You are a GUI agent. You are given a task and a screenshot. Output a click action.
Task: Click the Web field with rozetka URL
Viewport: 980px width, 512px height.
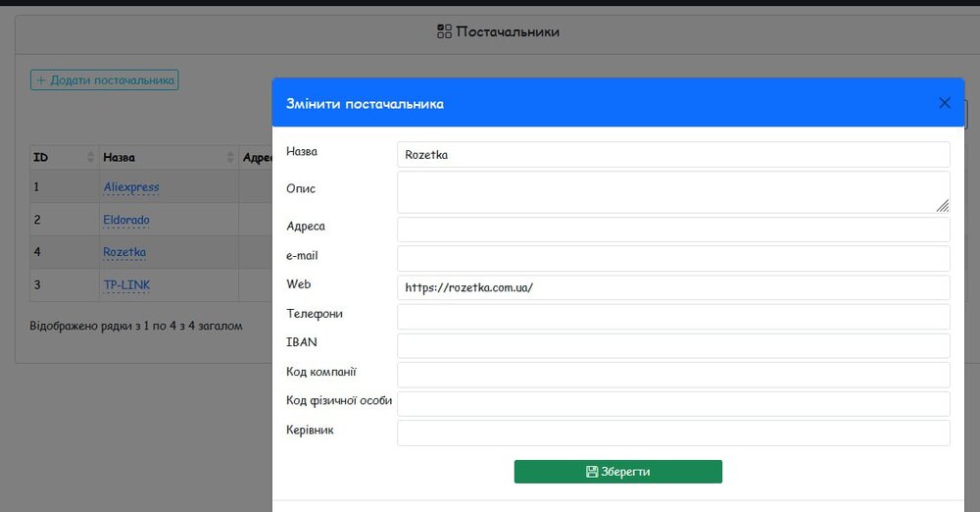pyautogui.click(x=673, y=287)
